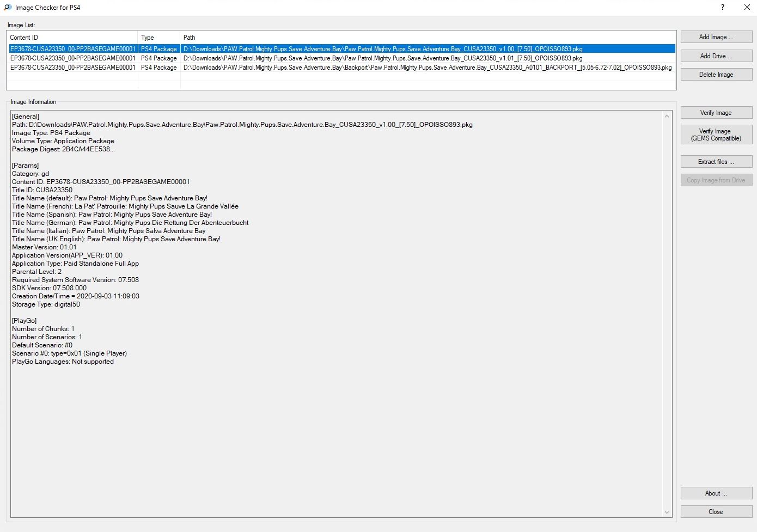Click the Scenario #0 Single Player line

point(69,353)
